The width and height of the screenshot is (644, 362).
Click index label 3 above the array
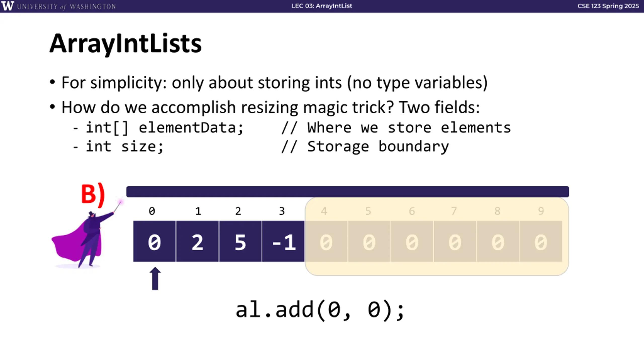[x=282, y=211]
